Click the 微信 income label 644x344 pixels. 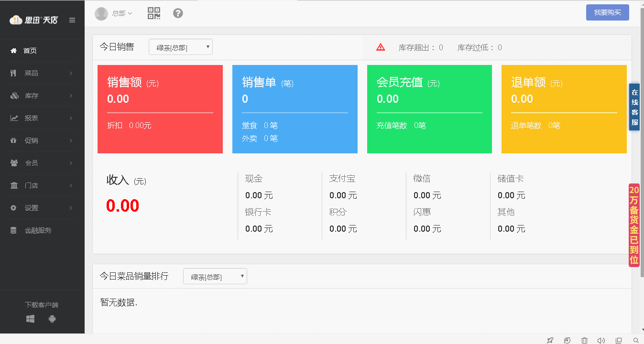click(422, 179)
